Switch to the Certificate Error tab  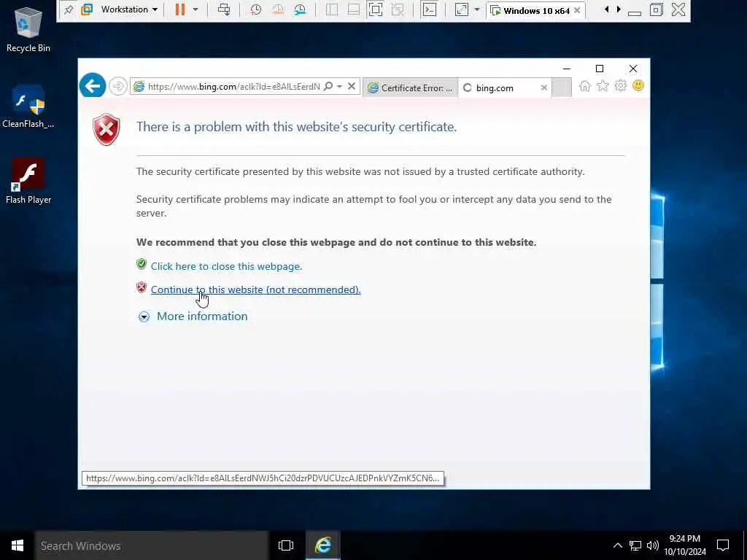[411, 87]
